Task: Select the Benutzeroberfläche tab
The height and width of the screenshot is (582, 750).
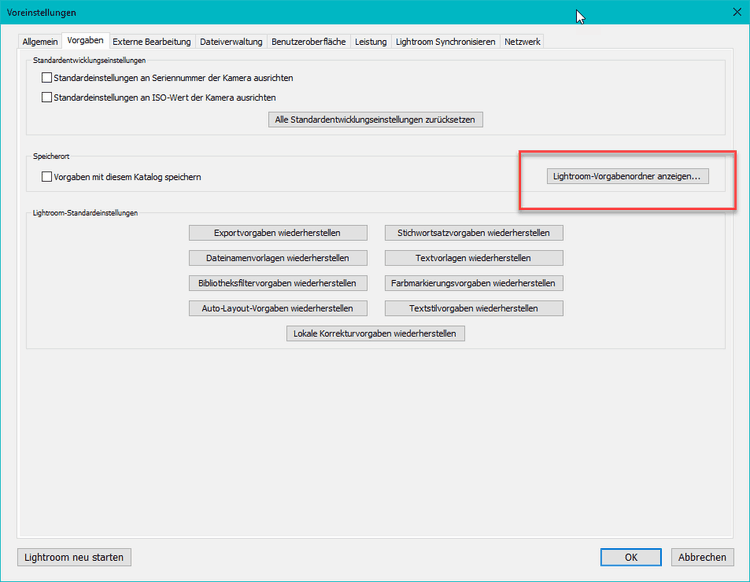Action: tap(308, 42)
